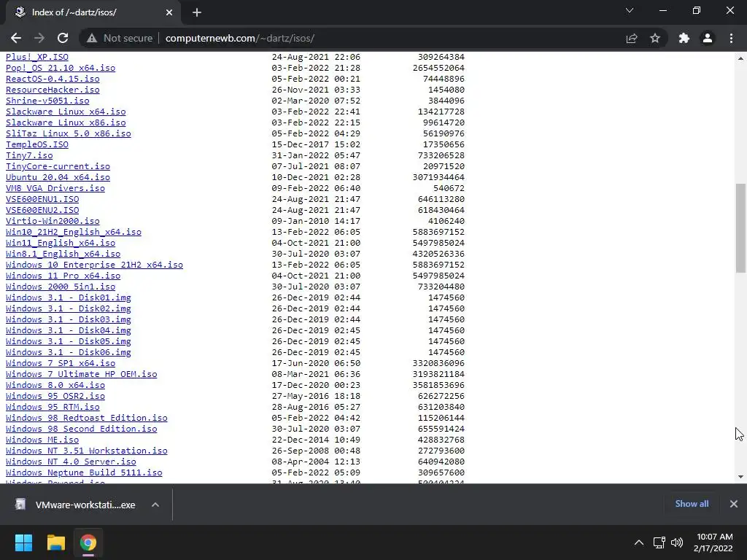Viewport: 747px width, 560px height.
Task: Open Windows 7 Ultimate HP OEM.iso link
Action: pyautogui.click(x=82, y=374)
